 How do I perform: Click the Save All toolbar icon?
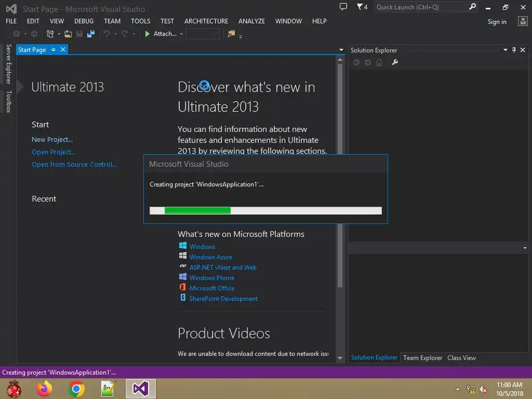click(91, 34)
